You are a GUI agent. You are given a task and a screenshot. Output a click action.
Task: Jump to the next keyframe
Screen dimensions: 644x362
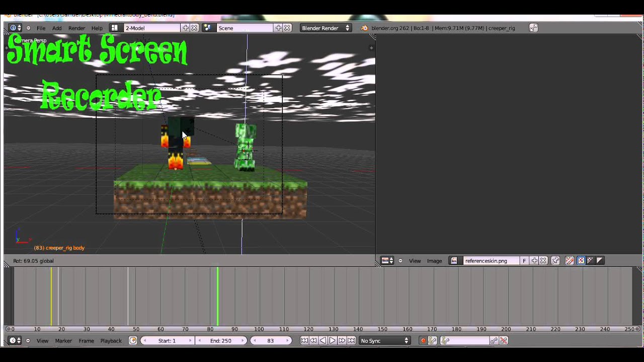342,340
